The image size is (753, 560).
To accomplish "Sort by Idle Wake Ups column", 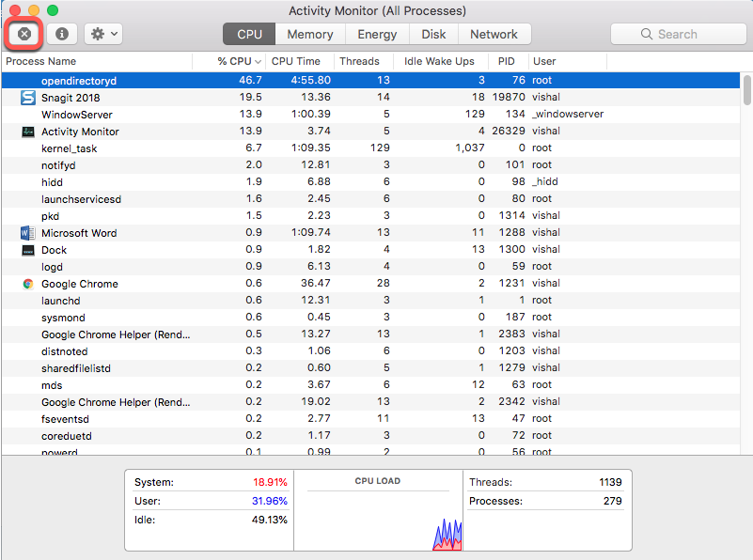I will click(x=440, y=61).
